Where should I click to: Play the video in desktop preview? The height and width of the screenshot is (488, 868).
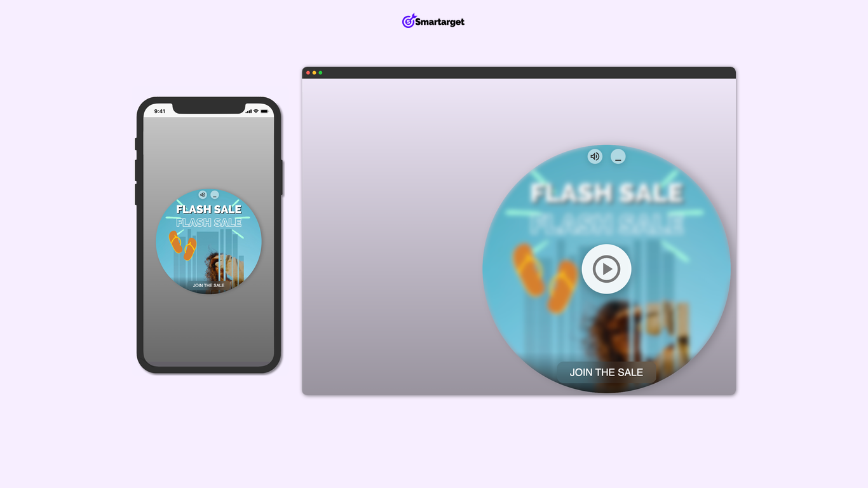[x=606, y=269]
